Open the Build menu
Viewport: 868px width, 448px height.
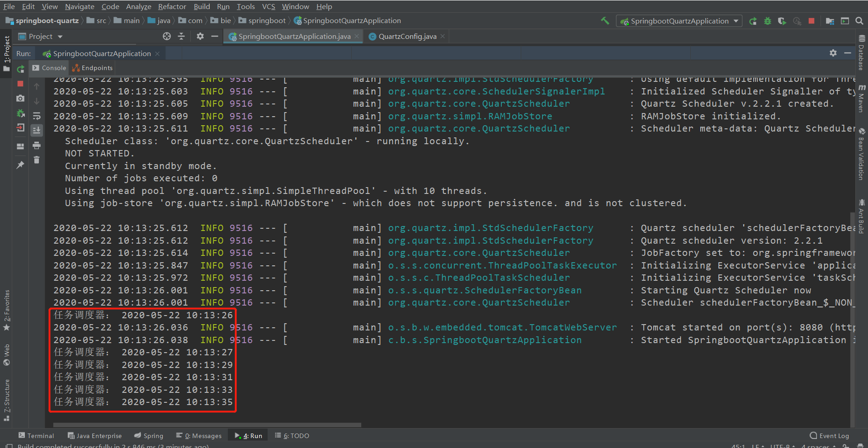tap(202, 6)
